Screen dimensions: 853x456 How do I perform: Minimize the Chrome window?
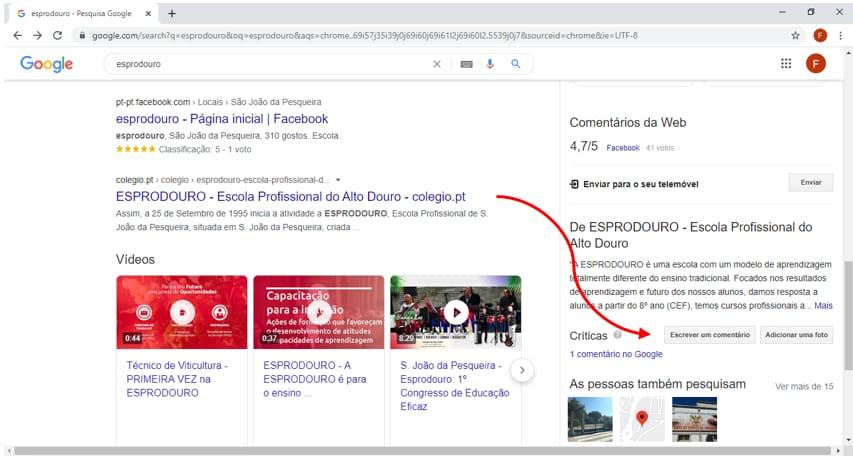(782, 12)
